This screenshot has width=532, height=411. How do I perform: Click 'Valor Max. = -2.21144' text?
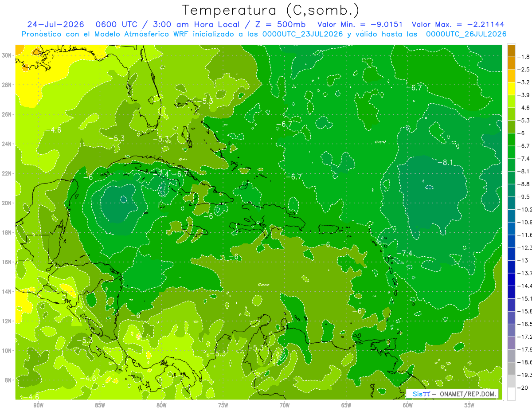(458, 24)
